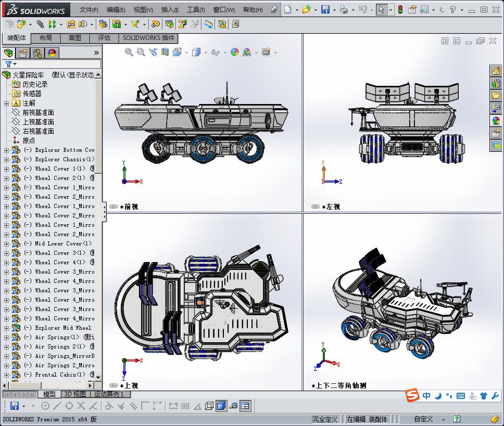504x426 pixels.
Task: Click the Mate paperclip icon
Action: 40,24
